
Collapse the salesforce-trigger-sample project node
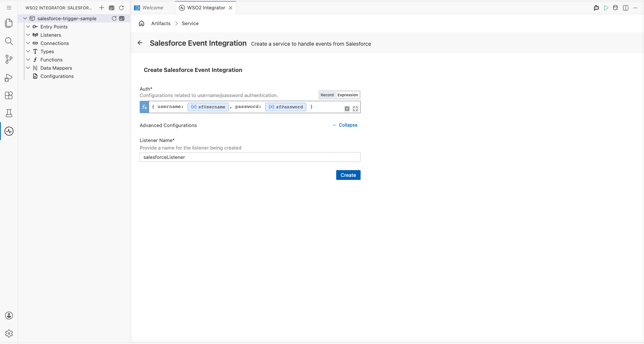pyautogui.click(x=25, y=18)
